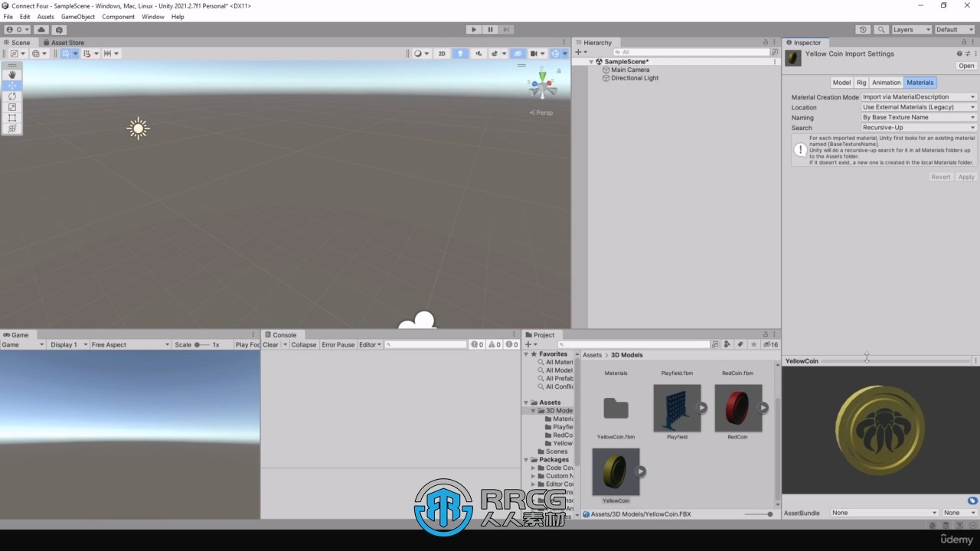Open the Assets menu

coord(46,17)
